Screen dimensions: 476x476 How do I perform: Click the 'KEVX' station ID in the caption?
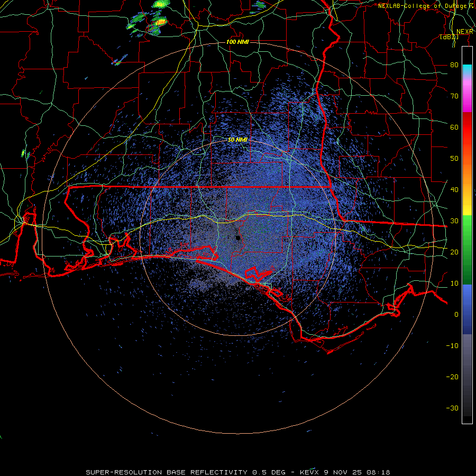(x=309, y=472)
